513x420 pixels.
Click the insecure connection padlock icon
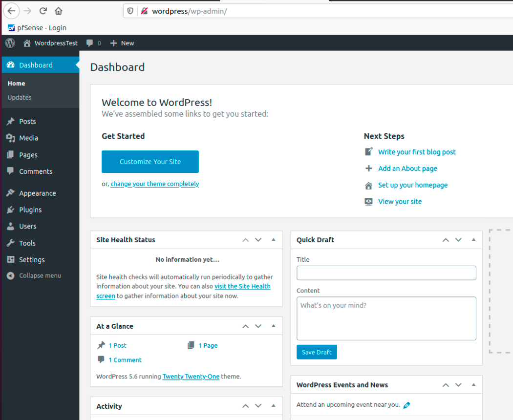click(144, 11)
